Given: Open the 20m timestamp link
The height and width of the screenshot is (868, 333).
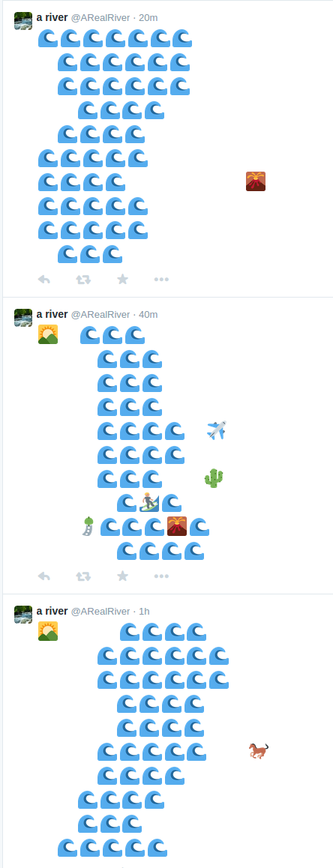Looking at the screenshot, I should [x=148, y=18].
